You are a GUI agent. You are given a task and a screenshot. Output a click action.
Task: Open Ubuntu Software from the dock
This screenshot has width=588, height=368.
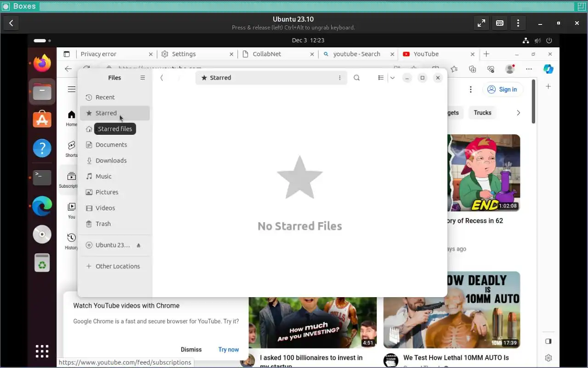(42, 120)
